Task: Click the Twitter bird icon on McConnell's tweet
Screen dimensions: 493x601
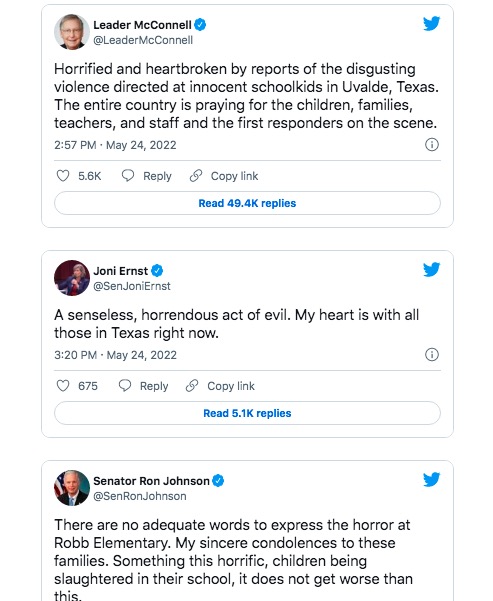Action: (x=431, y=23)
